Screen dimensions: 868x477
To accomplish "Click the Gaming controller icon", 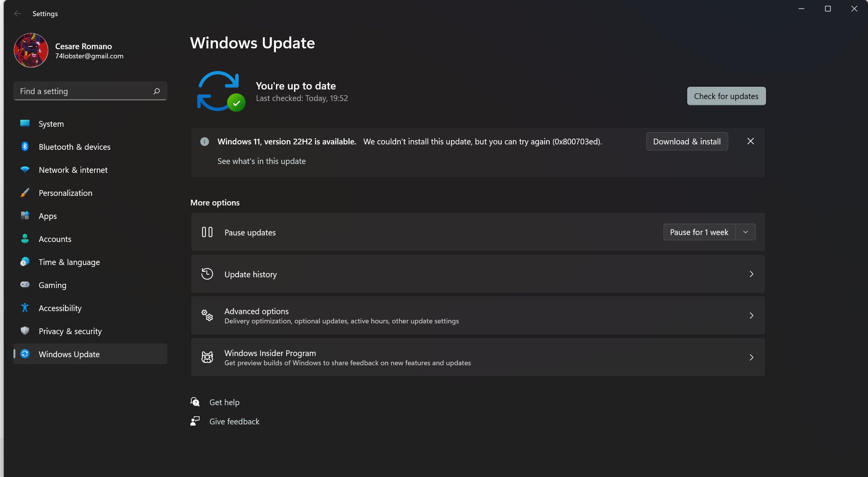I will pos(25,285).
